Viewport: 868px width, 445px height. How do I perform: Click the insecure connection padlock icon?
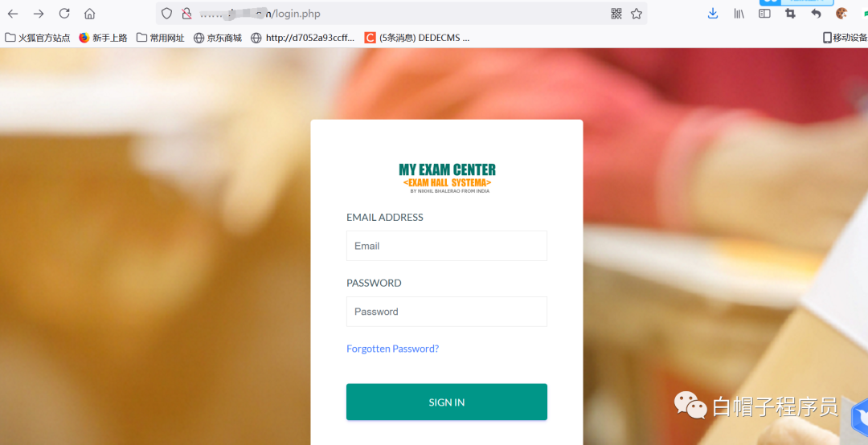(186, 14)
